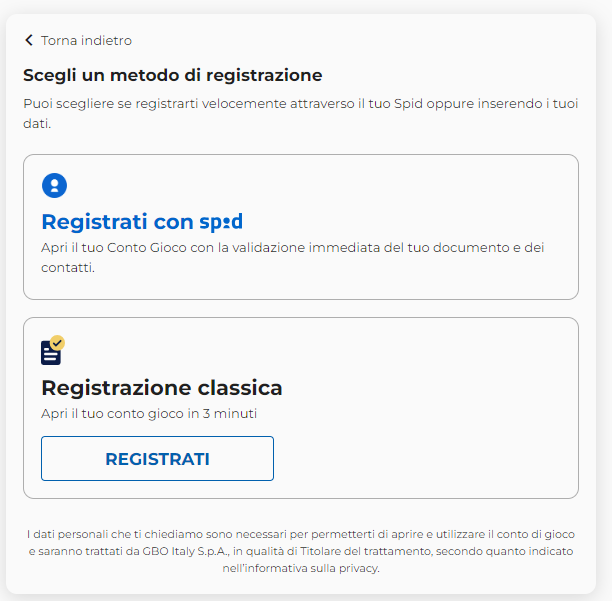Click the Registrazione classica heading
This screenshot has width=612, height=601.
point(162,387)
